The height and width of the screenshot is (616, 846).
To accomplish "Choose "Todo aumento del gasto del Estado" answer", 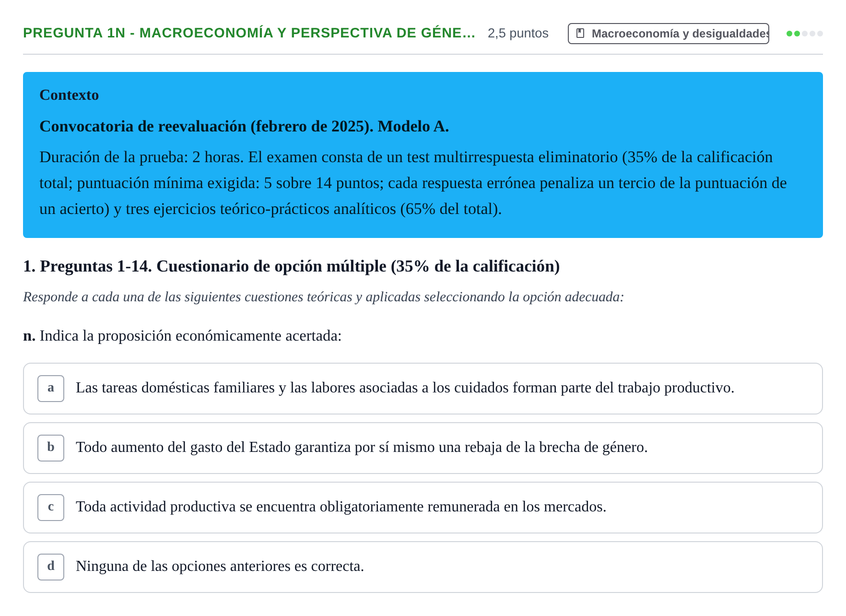I will (x=362, y=447).
